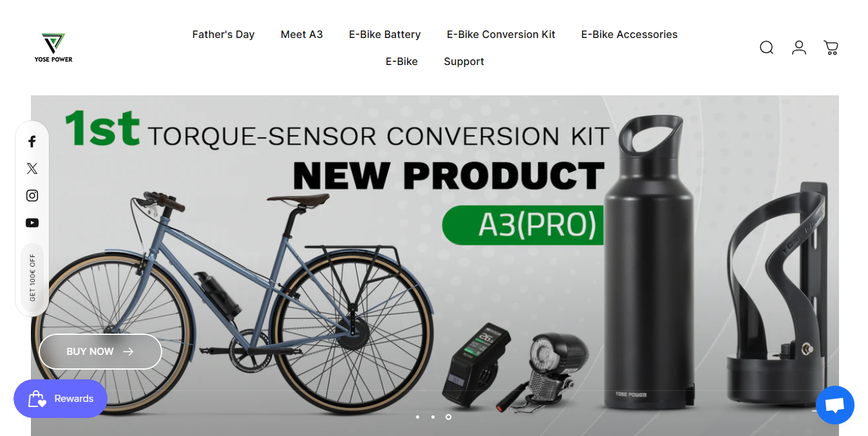Select the third carousel slide dot
868x436 pixels.
click(x=448, y=417)
